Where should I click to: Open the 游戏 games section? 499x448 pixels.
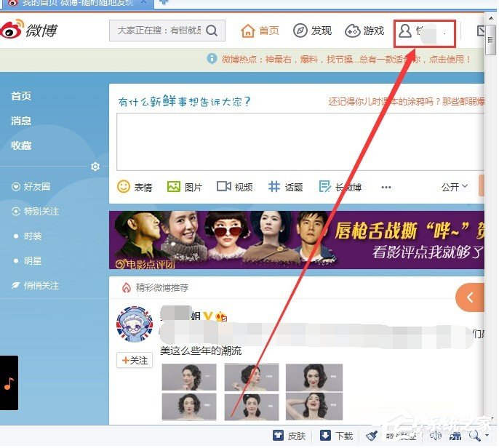point(364,31)
